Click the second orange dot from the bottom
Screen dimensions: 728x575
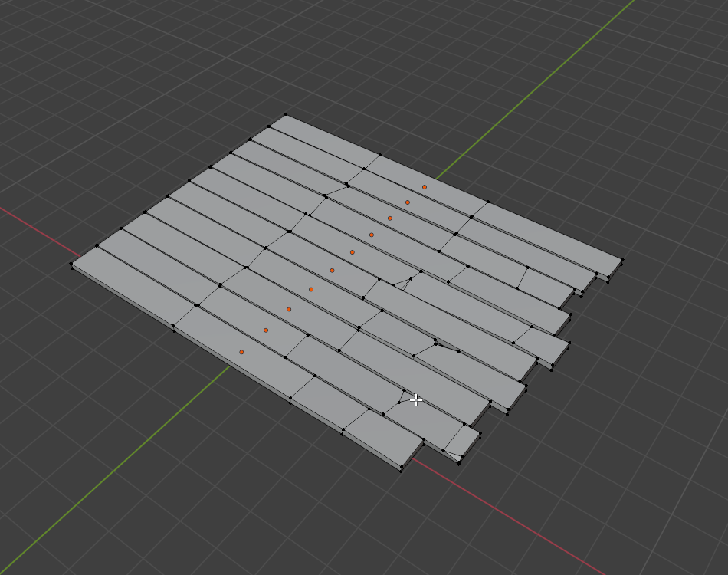(x=266, y=330)
